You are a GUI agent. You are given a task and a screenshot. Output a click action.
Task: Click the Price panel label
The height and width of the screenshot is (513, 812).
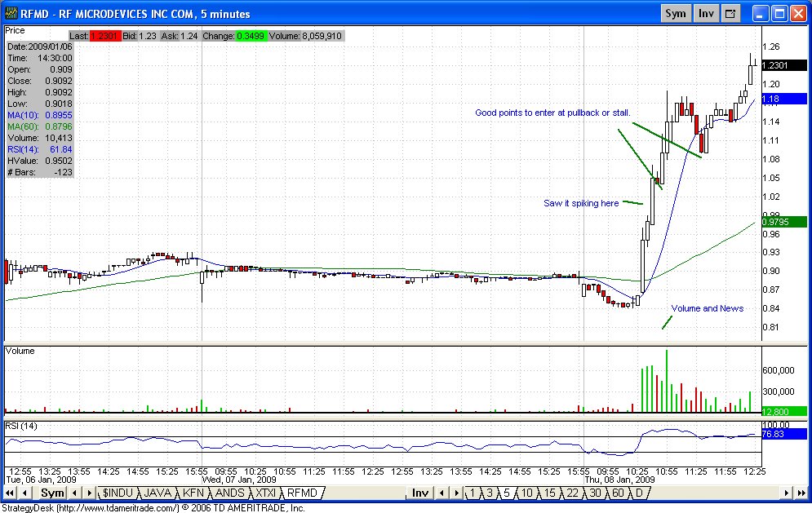click(15, 30)
